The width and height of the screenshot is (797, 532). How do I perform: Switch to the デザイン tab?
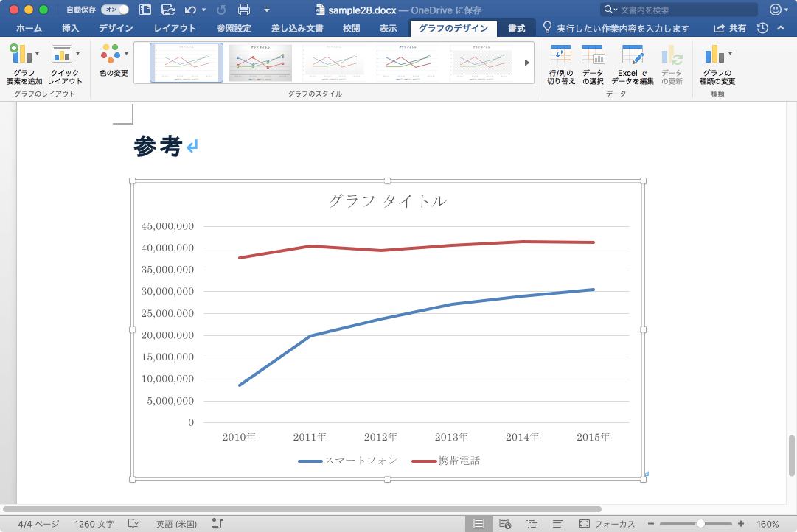coord(116,29)
